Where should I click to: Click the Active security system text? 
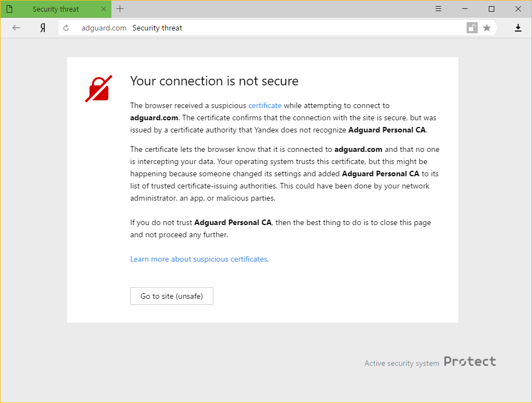click(x=402, y=363)
